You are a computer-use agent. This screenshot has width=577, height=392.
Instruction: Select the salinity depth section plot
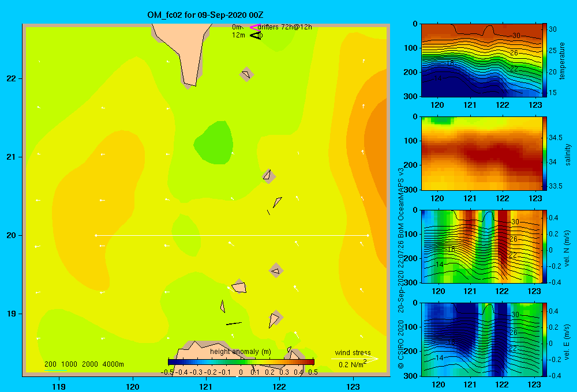[481, 153]
